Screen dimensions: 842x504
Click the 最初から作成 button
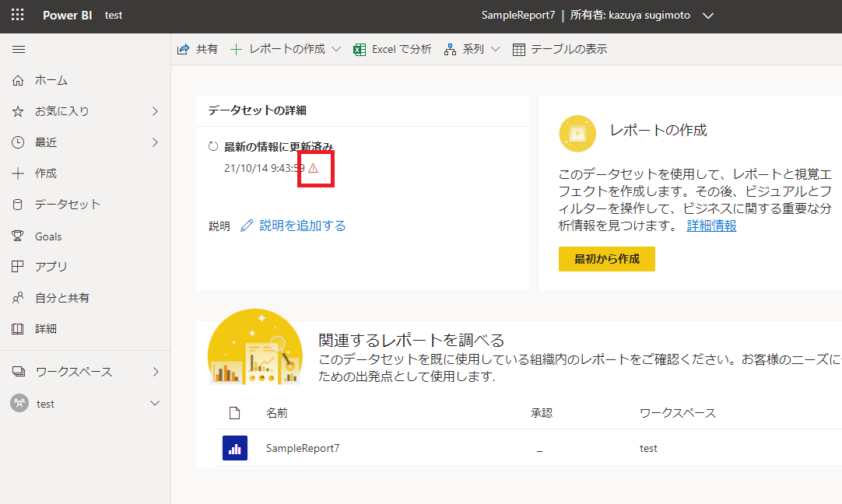(607, 259)
